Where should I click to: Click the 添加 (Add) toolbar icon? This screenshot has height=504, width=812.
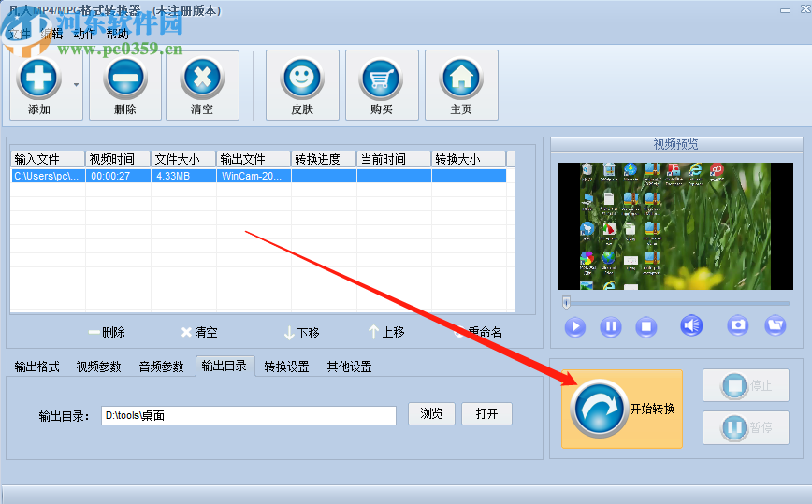(39, 85)
